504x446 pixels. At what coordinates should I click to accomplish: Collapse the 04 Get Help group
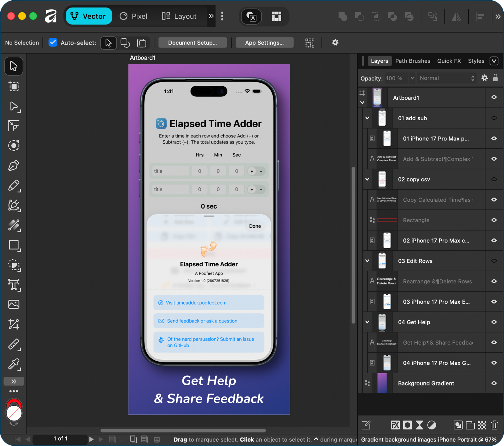367,322
